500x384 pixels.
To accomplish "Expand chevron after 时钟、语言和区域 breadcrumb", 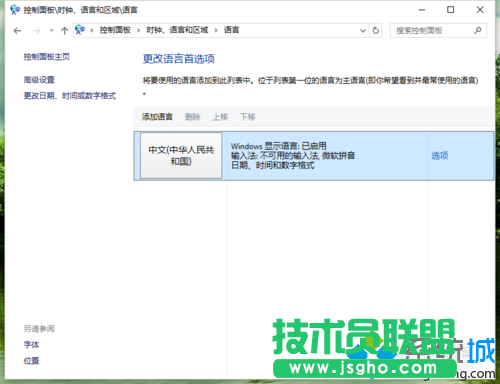I will [216, 31].
